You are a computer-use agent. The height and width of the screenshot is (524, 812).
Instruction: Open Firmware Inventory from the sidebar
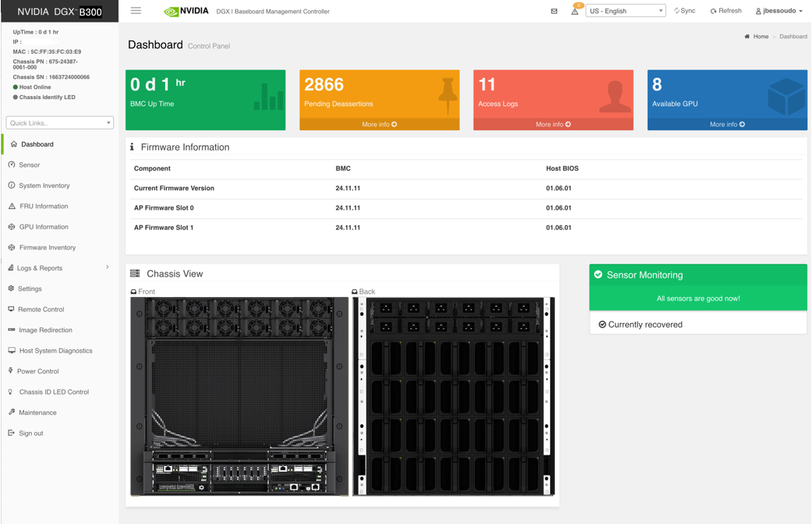point(45,247)
